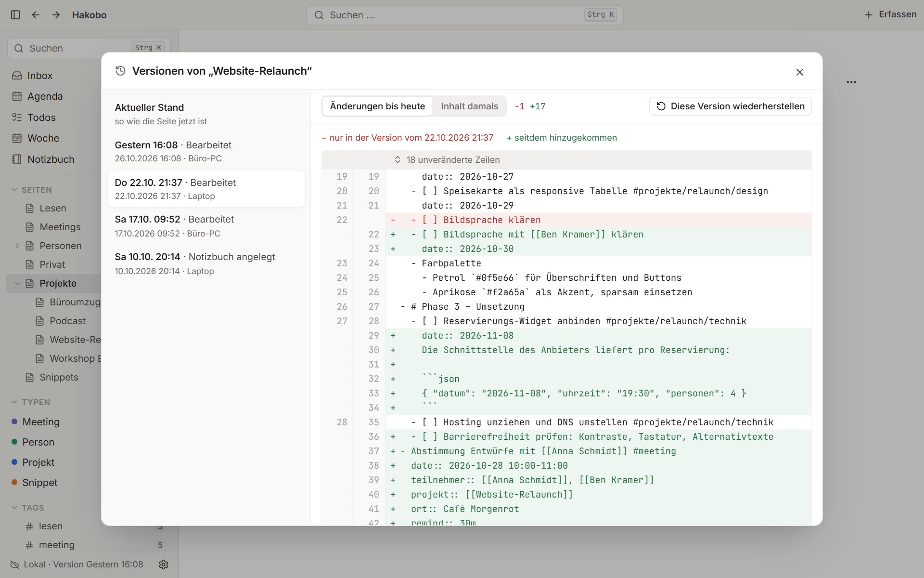Go back with the left arrow

tap(36, 15)
